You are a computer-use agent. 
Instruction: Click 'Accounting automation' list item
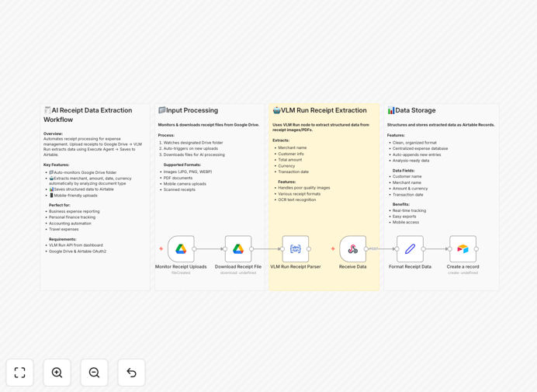pos(70,224)
